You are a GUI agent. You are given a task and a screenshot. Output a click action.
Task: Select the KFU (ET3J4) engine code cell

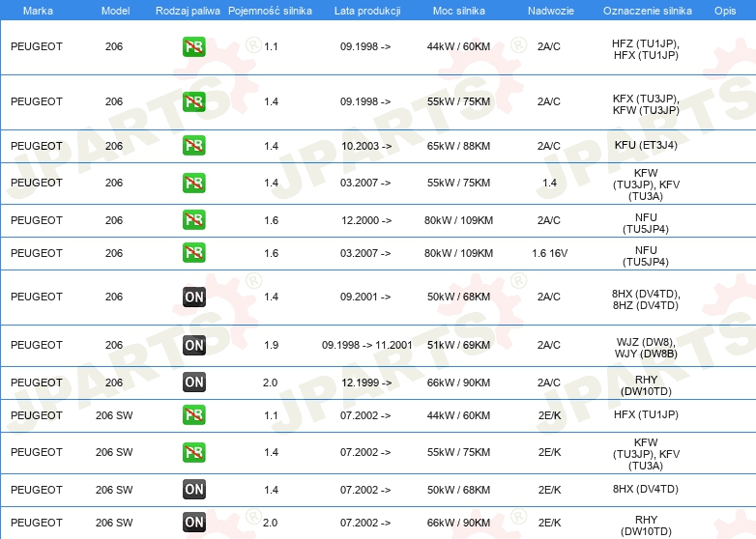click(x=646, y=146)
